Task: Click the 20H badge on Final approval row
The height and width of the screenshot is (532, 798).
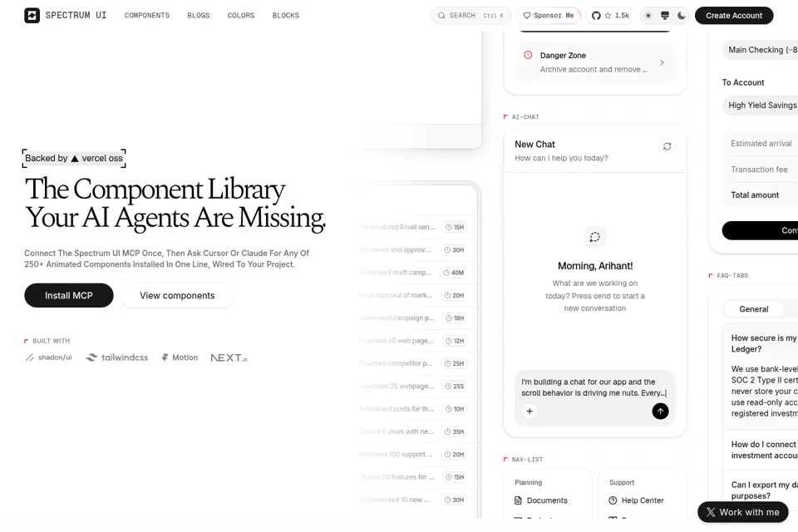Action: click(454, 295)
